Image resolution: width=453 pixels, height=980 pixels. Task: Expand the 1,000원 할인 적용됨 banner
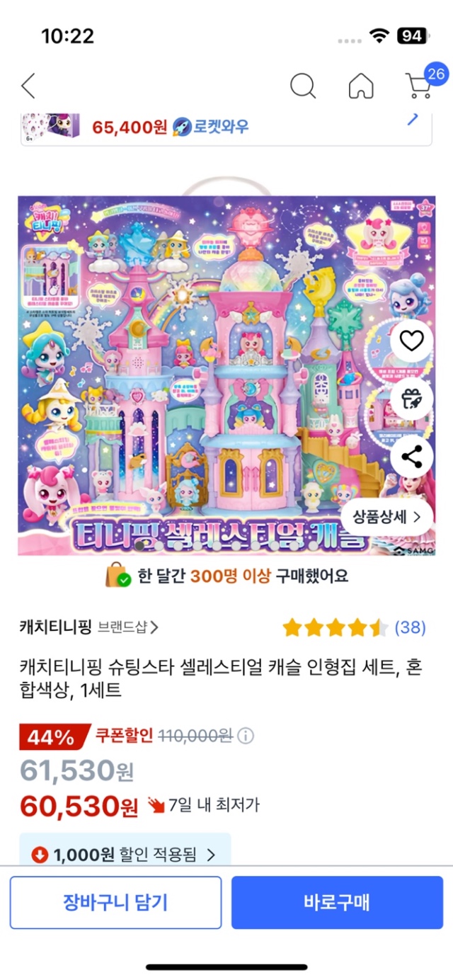click(125, 854)
